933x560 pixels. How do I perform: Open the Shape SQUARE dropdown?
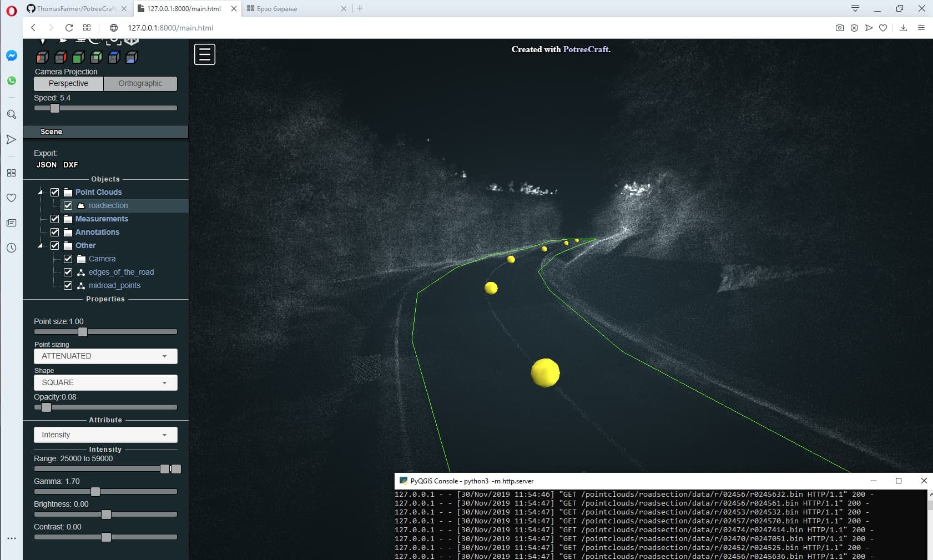click(105, 382)
